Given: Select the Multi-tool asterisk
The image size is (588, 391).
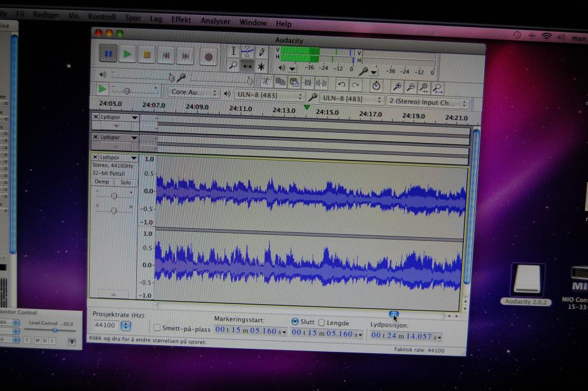Looking at the screenshot, I should pos(261,67).
